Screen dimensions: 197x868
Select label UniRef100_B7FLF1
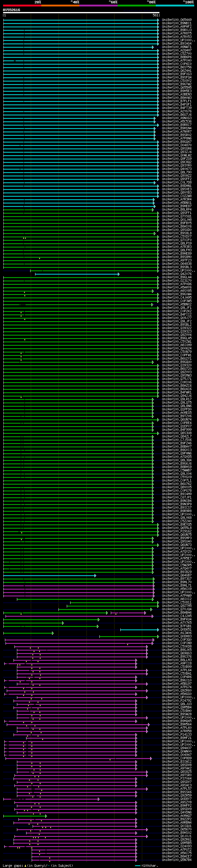click(177, 101)
